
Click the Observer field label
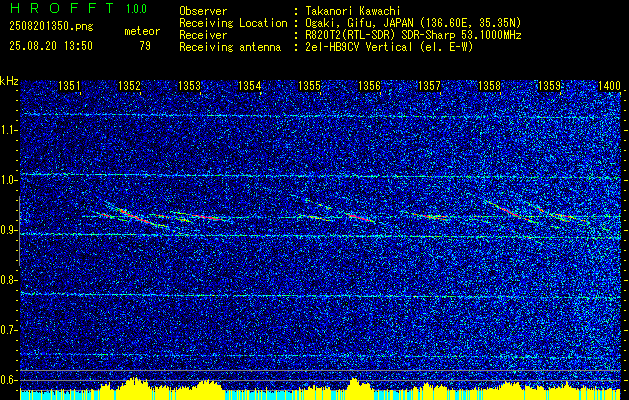pyautogui.click(x=203, y=11)
